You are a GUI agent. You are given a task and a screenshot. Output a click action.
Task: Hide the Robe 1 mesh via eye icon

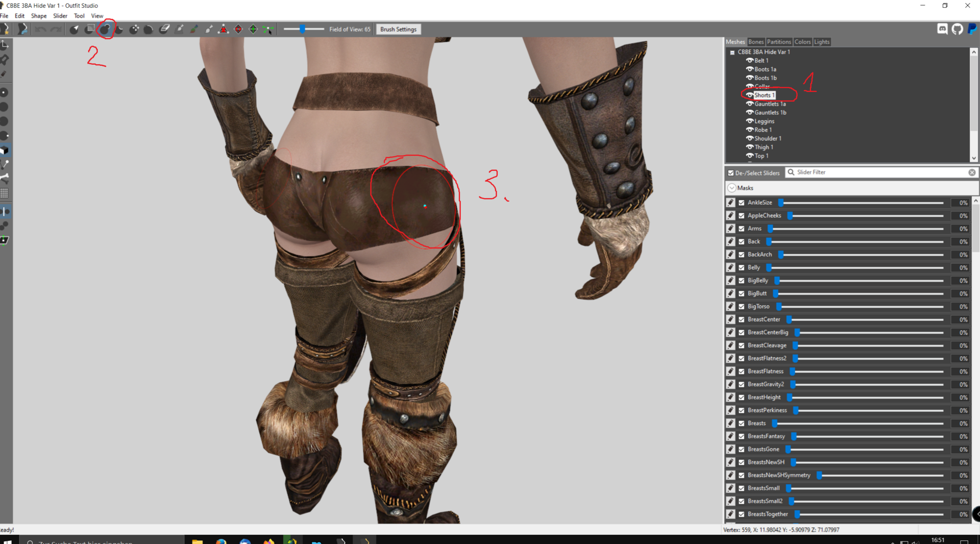pyautogui.click(x=750, y=130)
